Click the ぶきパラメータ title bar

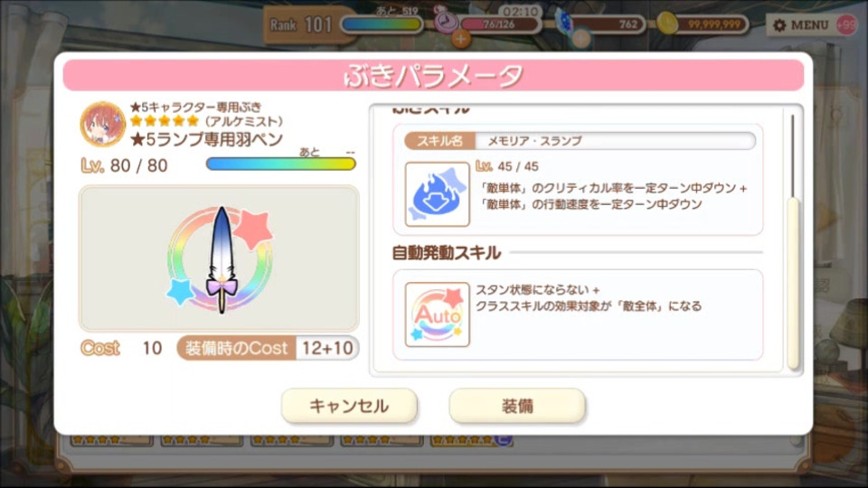(433, 75)
